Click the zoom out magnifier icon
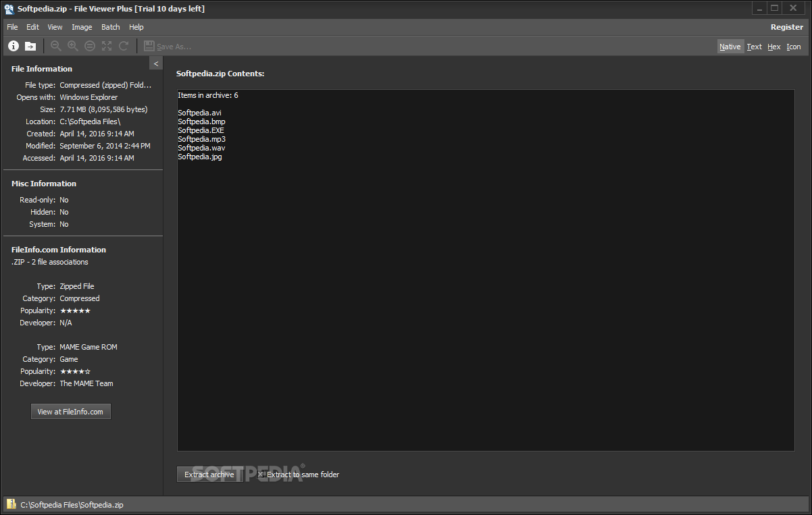 56,46
